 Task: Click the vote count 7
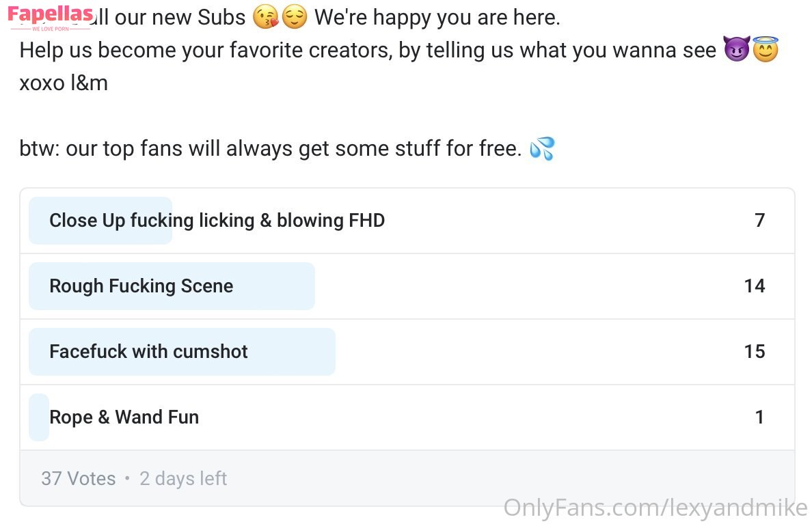coord(759,221)
